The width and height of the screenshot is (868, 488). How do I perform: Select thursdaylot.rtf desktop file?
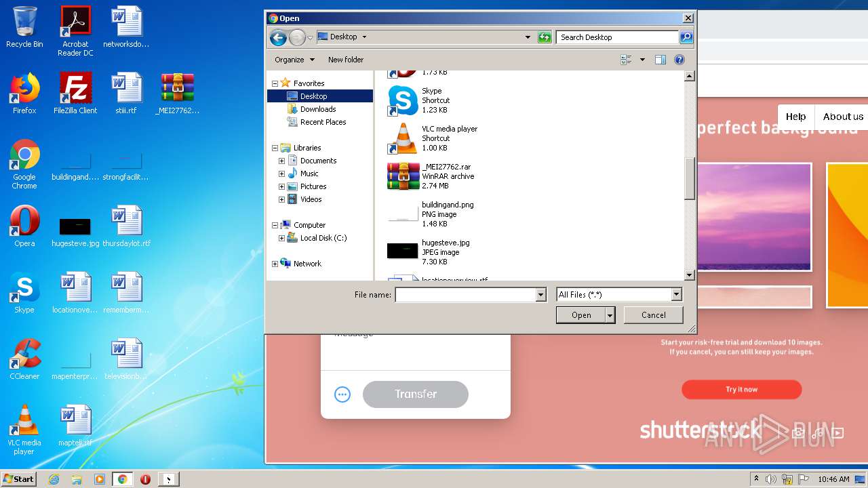point(126,226)
